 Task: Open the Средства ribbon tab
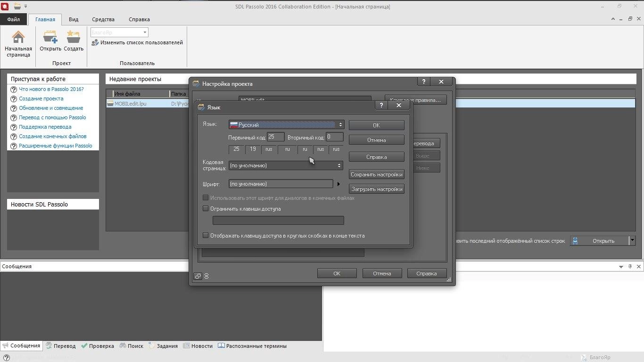tap(103, 19)
